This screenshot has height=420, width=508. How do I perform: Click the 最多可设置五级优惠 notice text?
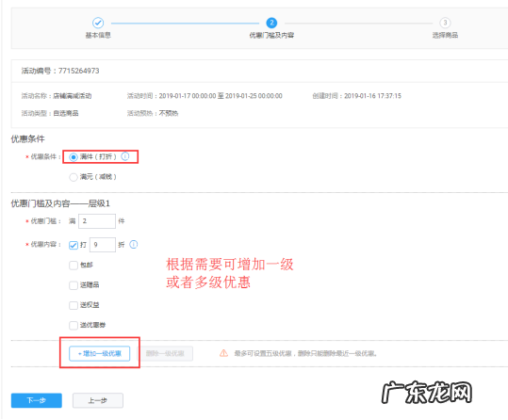(x=305, y=353)
